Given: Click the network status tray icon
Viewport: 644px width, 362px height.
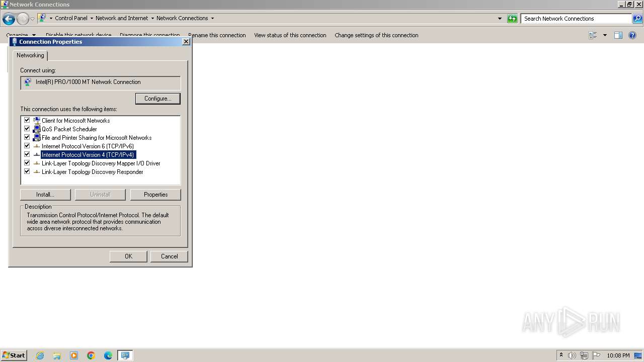Looking at the screenshot, I should click(584, 355).
